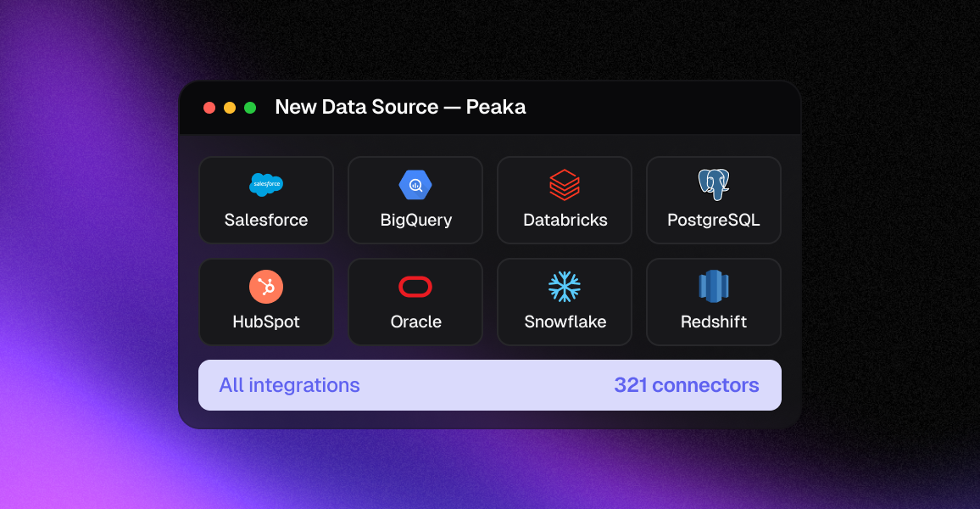Close the window with the red button

coord(209,108)
